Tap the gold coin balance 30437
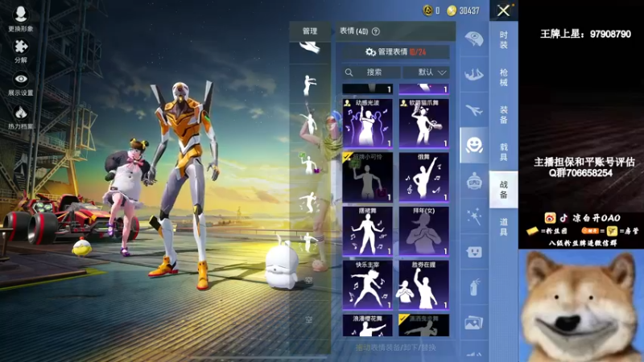644x362 pixels. click(464, 10)
